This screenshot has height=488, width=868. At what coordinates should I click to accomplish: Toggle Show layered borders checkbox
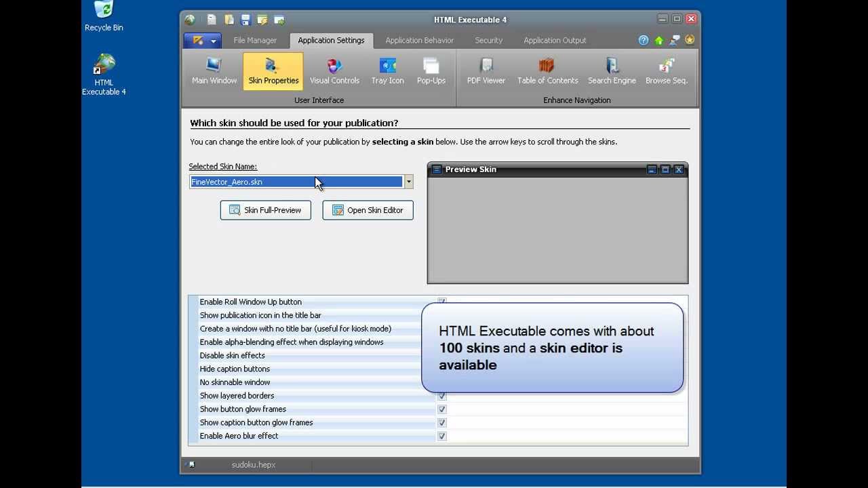click(x=441, y=396)
